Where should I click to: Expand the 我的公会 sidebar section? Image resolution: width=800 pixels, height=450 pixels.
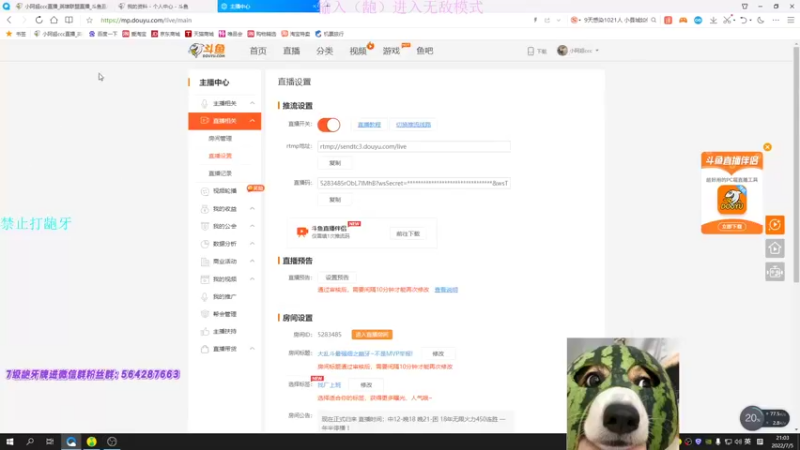252,226
